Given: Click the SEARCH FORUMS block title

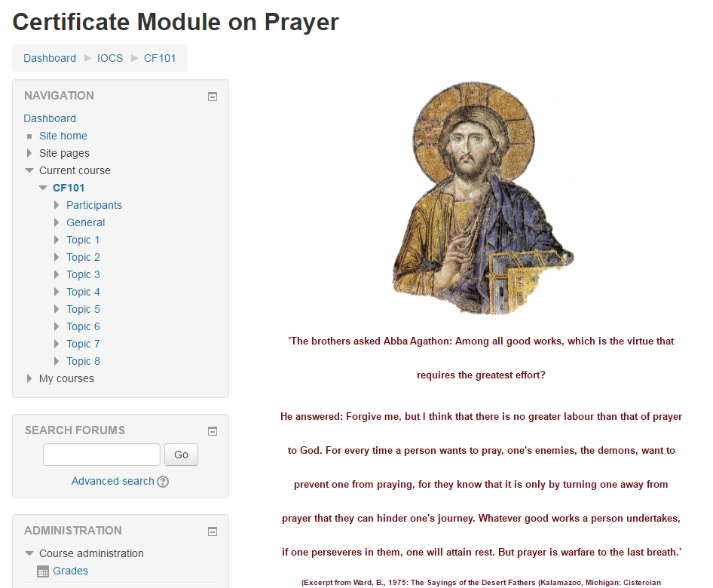Looking at the screenshot, I should 75,430.
